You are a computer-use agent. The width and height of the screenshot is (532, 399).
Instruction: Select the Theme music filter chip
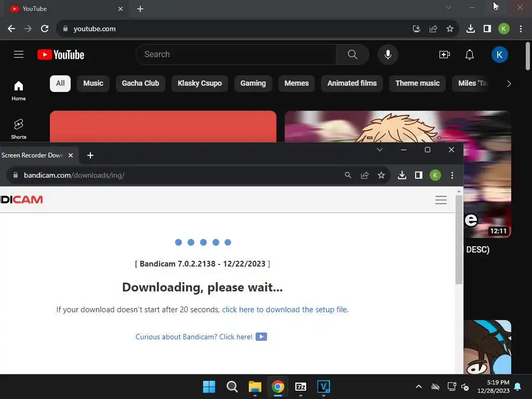pos(417,84)
